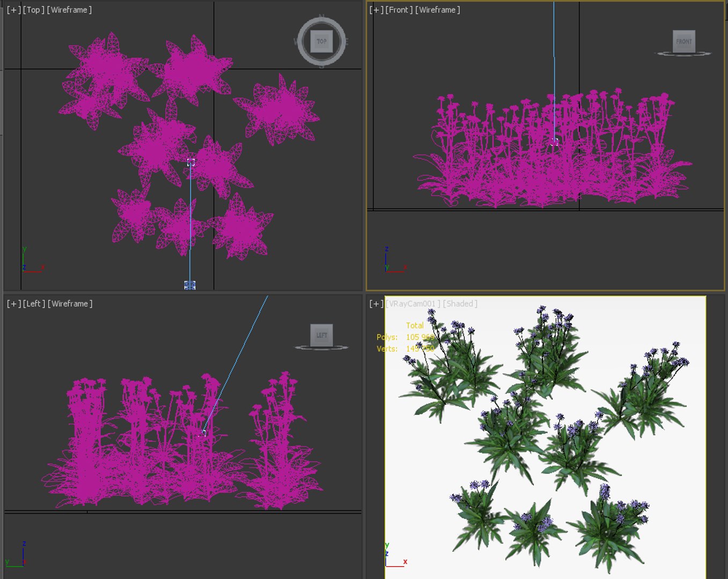Screen dimensions: 728x579
Task: Open the [+] general menu of the Top viewport
Action: tap(14, 10)
